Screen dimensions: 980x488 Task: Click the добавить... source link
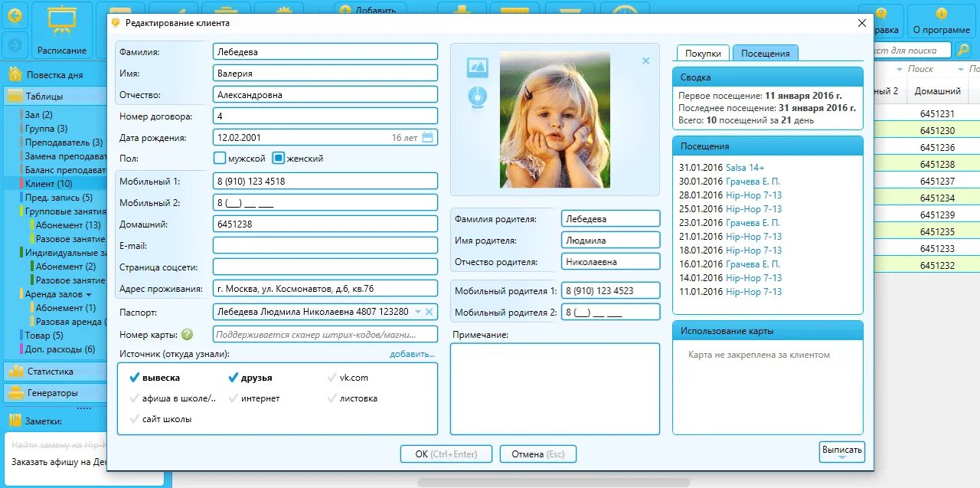tap(412, 354)
